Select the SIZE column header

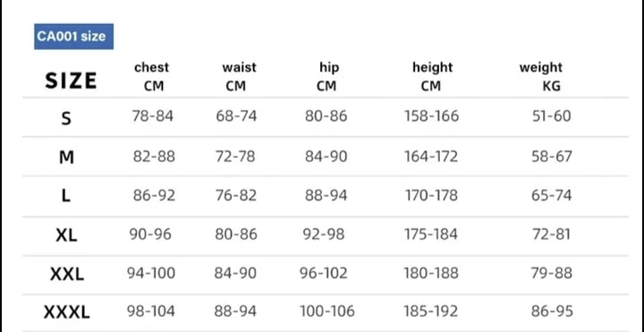pos(71,81)
